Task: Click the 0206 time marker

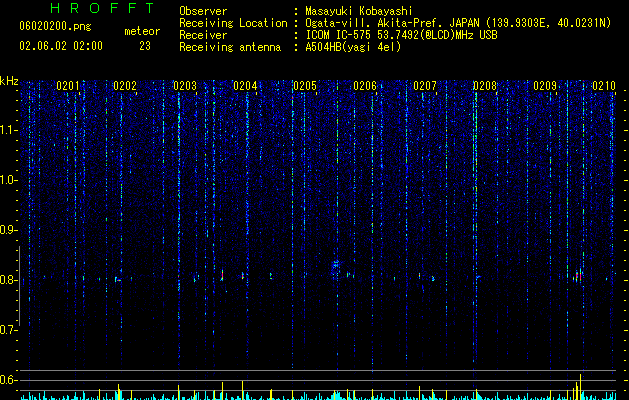Action: [365, 86]
